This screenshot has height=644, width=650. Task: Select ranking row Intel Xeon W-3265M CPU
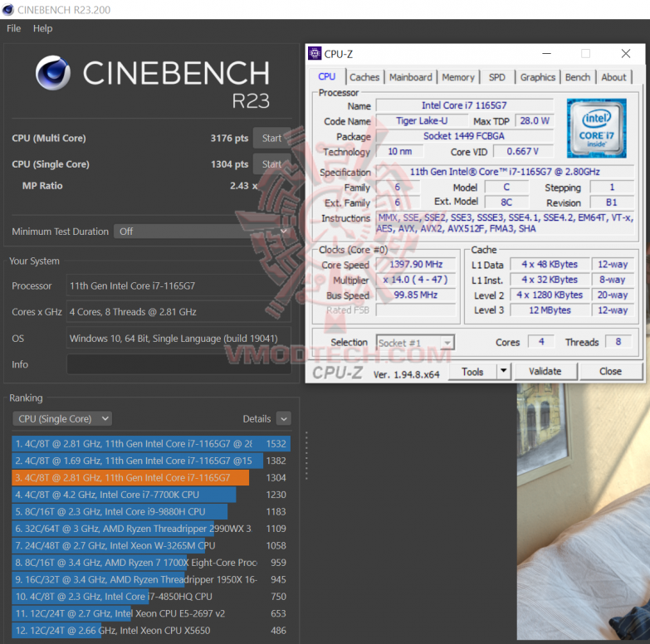click(151, 545)
